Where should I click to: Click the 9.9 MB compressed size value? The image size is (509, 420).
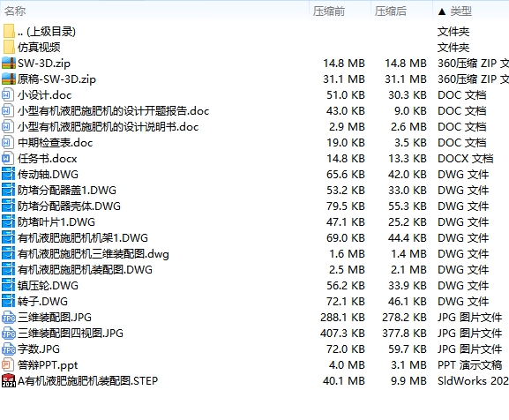click(x=408, y=380)
